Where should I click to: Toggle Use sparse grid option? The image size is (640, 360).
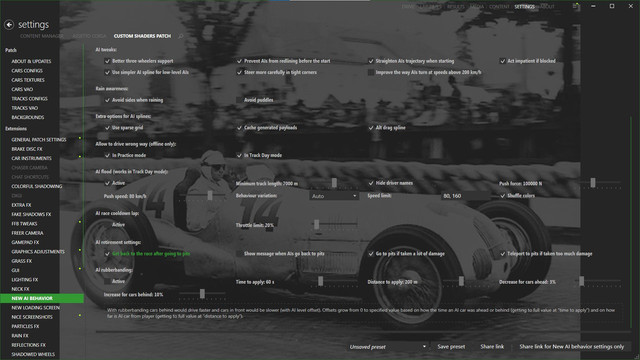[x=107, y=128]
